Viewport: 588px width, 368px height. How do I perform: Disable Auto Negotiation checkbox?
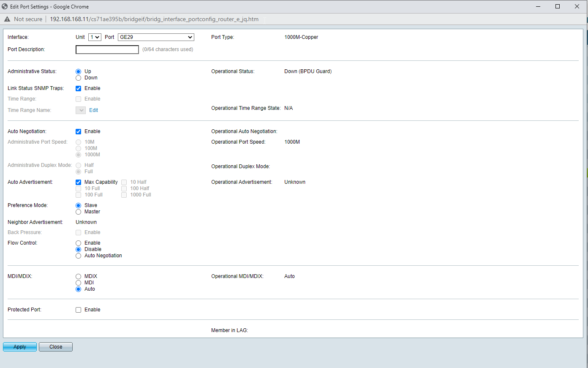pyautogui.click(x=79, y=132)
